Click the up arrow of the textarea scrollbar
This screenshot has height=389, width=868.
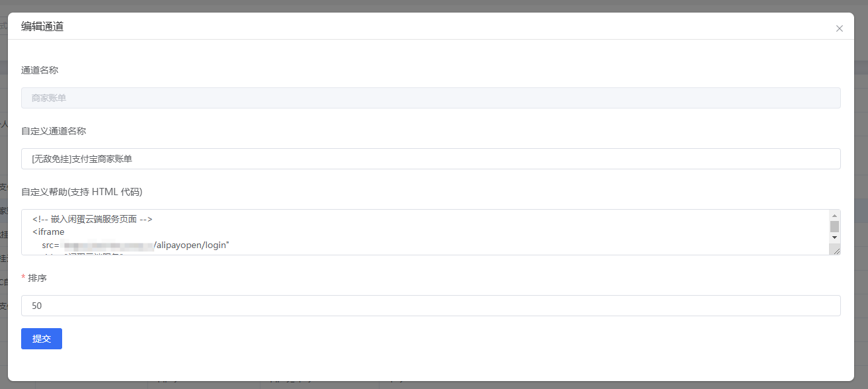[834, 215]
